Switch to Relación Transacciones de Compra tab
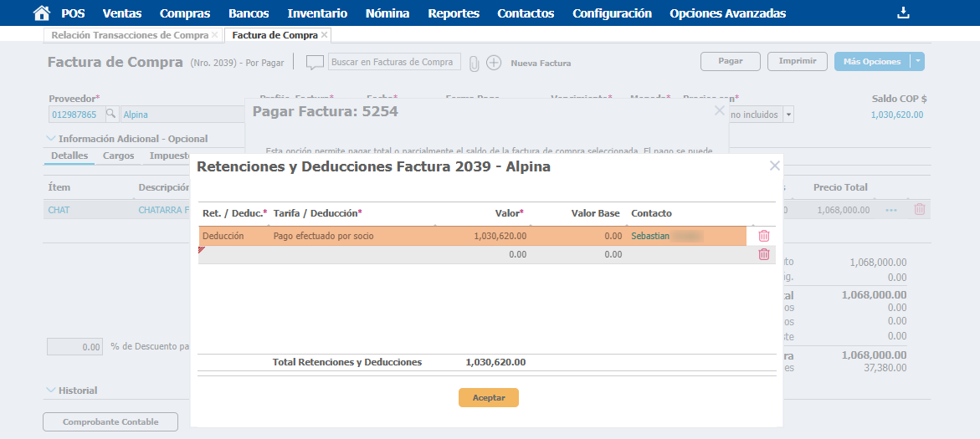Screen dimensions: 980x439 [130, 36]
